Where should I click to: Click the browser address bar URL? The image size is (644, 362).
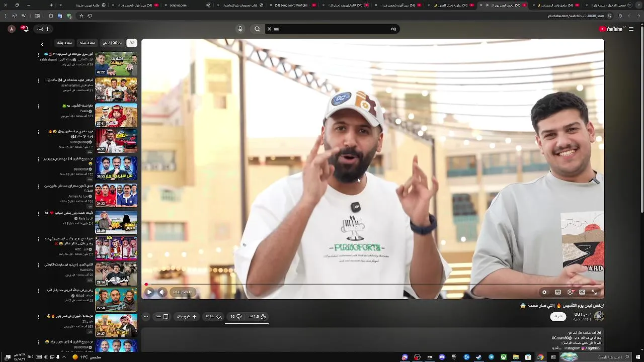click(x=575, y=16)
